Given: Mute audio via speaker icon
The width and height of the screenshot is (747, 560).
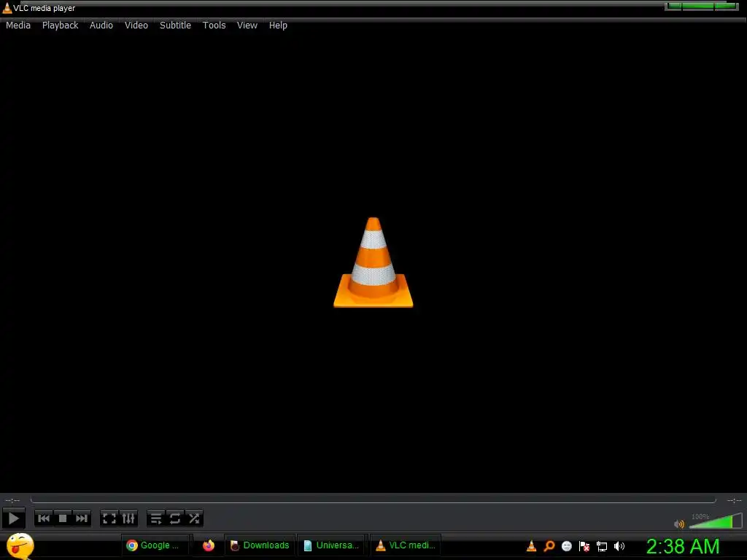Looking at the screenshot, I should [679, 524].
